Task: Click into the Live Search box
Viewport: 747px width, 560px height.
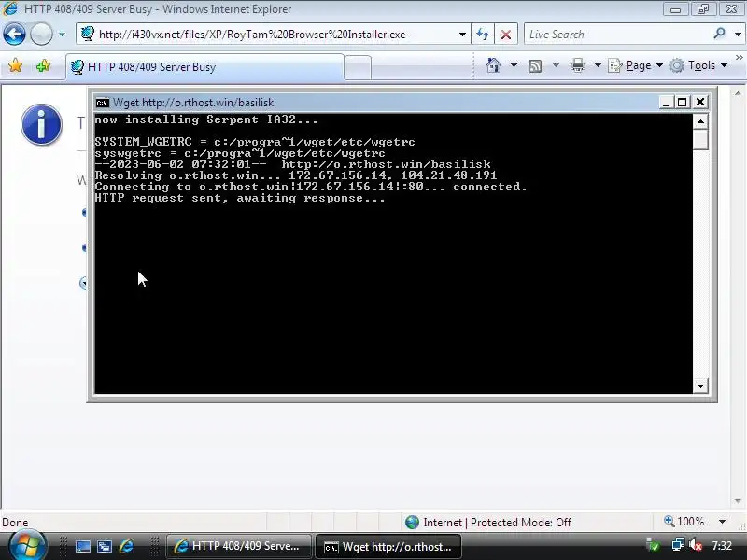Action: [617, 35]
